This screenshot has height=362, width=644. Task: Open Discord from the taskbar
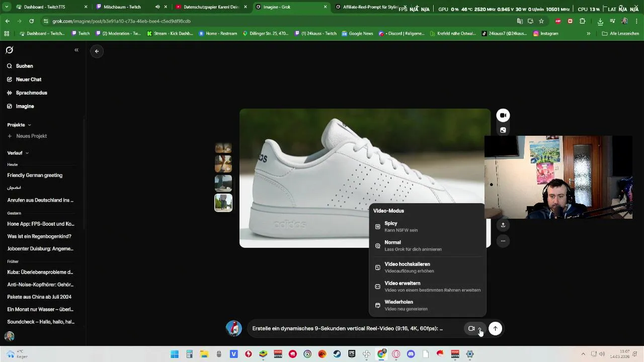[411, 354]
